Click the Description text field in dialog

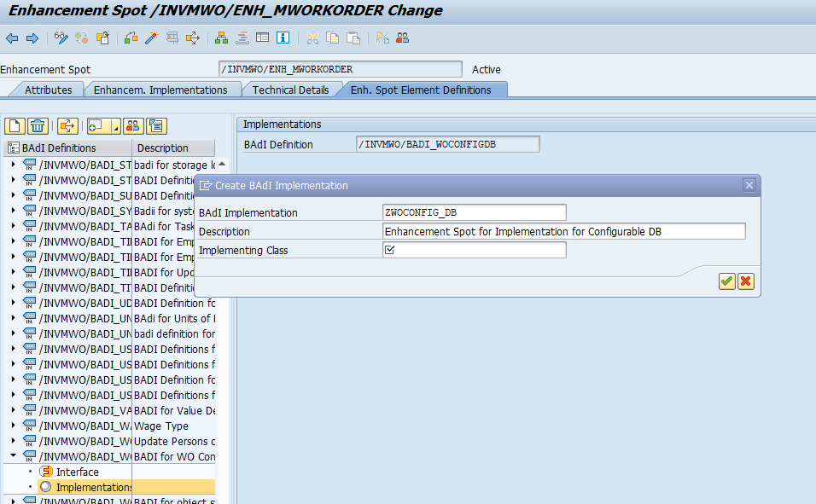click(563, 231)
